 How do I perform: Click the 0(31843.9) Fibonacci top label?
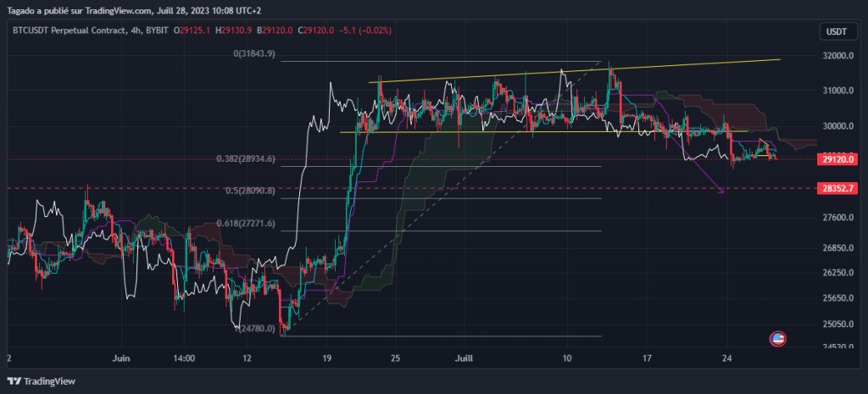[x=254, y=54]
